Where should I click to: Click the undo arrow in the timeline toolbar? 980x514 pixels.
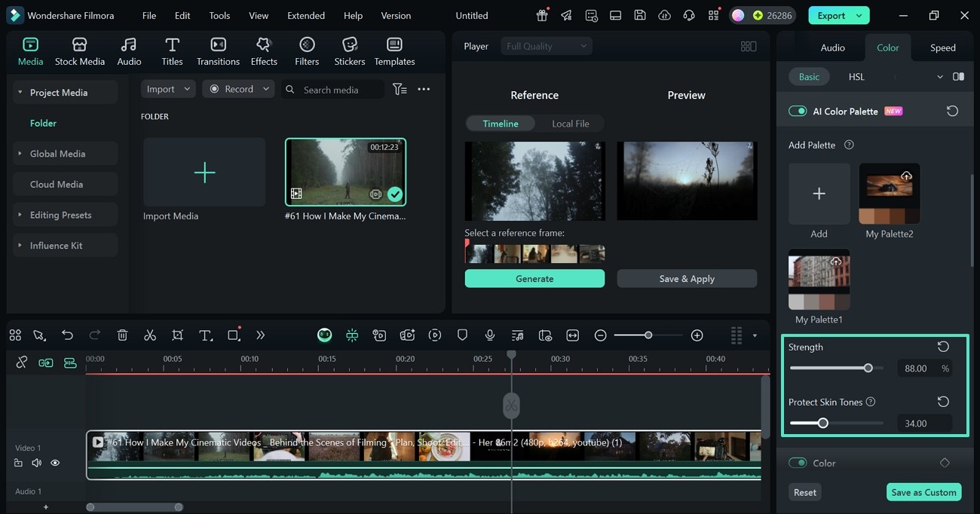[68, 335]
